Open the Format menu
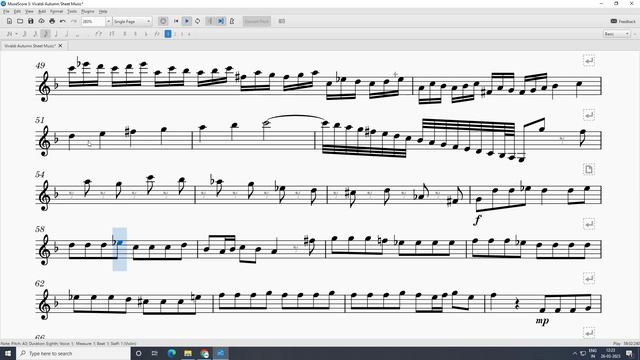Screen dimensions: 640x360 coord(56,11)
